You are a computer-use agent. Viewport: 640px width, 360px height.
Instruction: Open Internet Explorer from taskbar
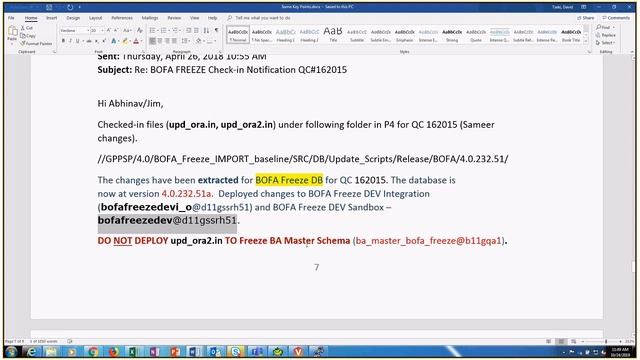coord(31,351)
